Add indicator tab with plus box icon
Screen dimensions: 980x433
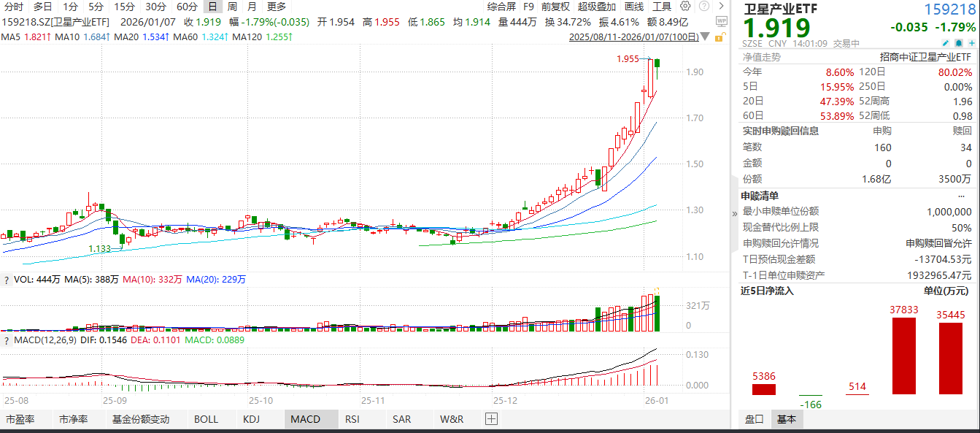[x=491, y=419]
